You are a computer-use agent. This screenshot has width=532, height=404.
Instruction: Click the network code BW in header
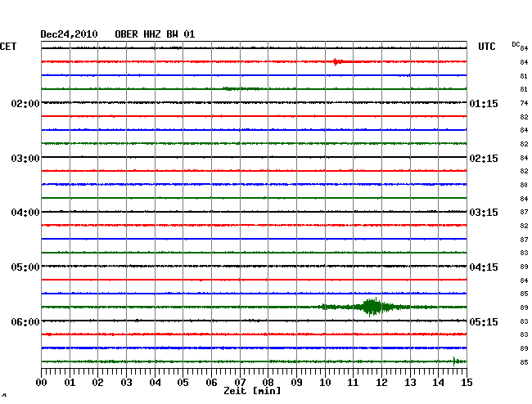pos(172,34)
